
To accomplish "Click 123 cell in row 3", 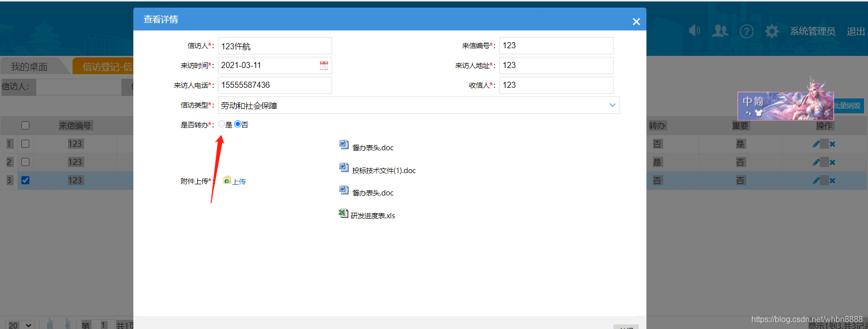I will point(75,180).
